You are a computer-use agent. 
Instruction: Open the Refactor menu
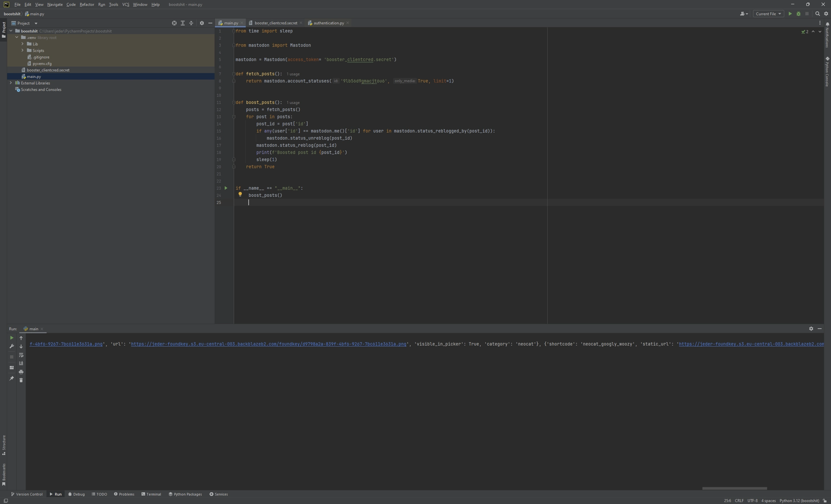tap(86, 4)
